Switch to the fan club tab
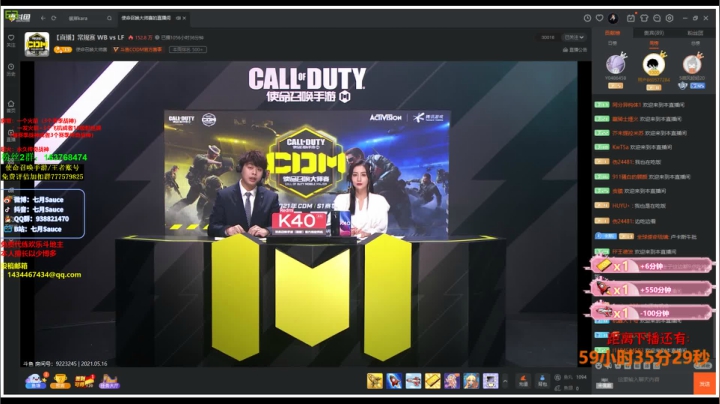This screenshot has height=404, width=720. pyautogui.click(x=695, y=33)
